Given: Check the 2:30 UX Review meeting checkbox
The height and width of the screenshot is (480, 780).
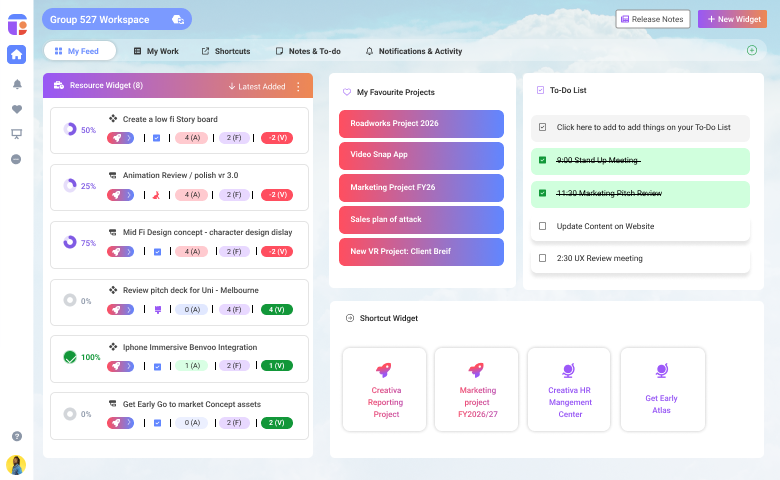Looking at the screenshot, I should click(x=542, y=258).
